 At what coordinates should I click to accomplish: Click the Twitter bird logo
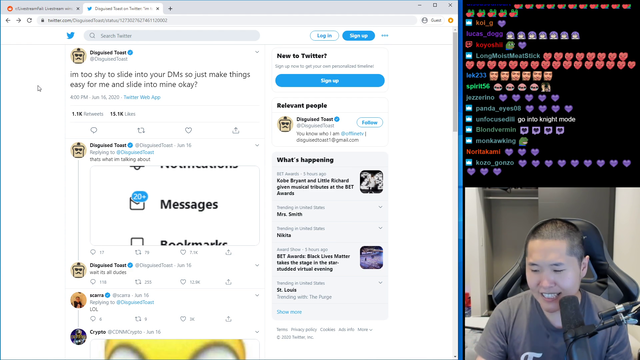pos(71,36)
